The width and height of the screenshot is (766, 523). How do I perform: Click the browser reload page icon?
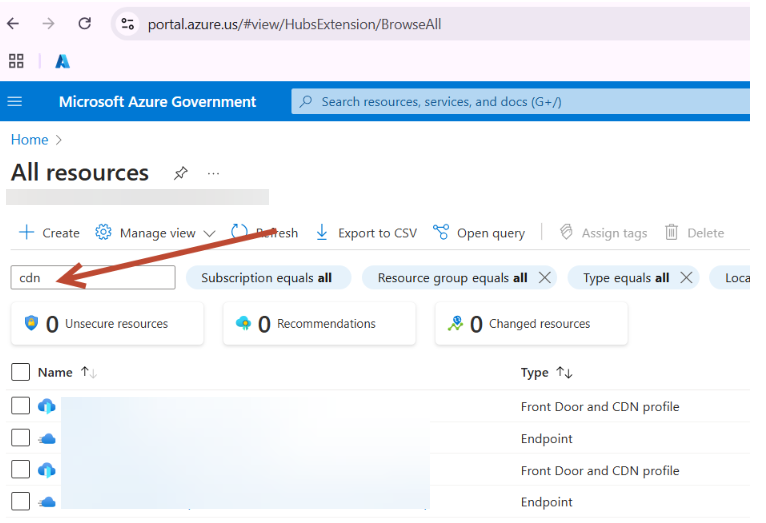(x=85, y=23)
